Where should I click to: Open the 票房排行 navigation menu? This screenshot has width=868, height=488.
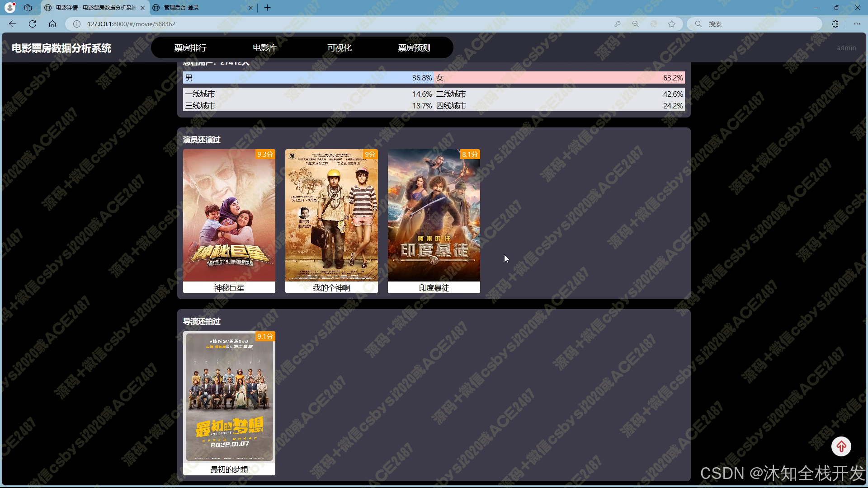190,48
